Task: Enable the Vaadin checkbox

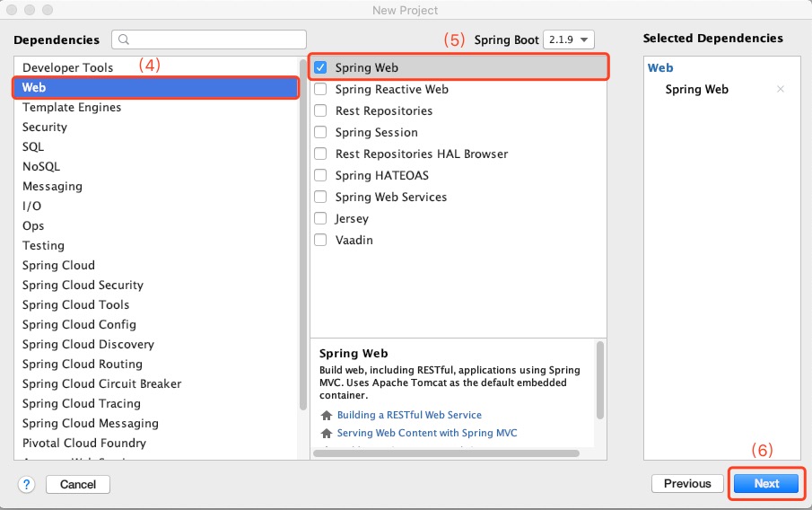Action: click(x=320, y=240)
